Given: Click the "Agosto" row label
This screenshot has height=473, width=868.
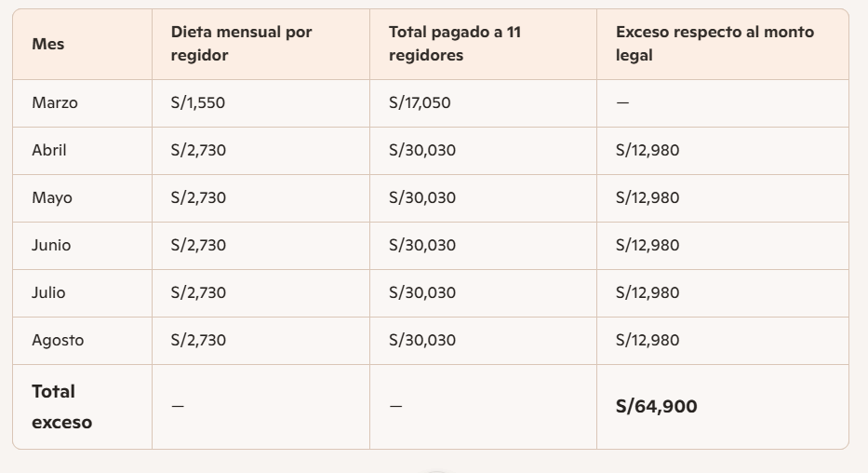Looking at the screenshot, I should tap(58, 341).
